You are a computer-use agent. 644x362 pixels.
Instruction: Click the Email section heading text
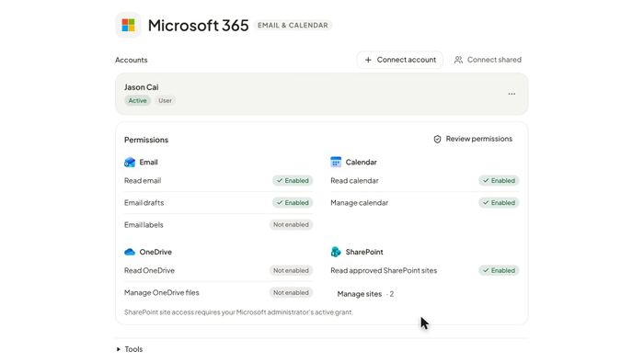tap(148, 162)
